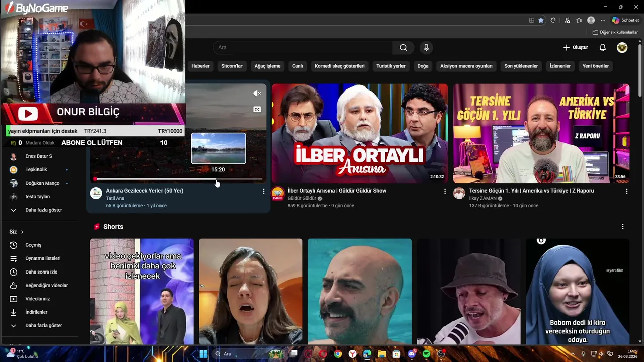The width and height of the screenshot is (644, 362).
Task: Start voice search with microphone icon
Action: pos(426,48)
